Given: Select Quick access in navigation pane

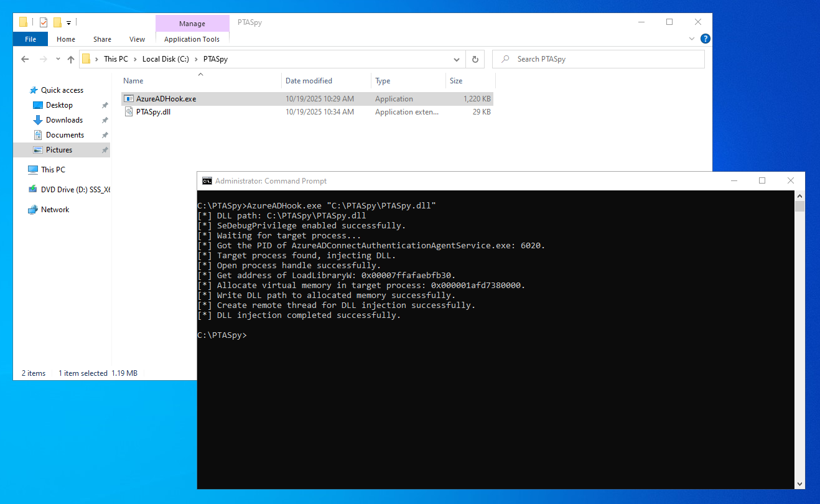Looking at the screenshot, I should 62,90.
